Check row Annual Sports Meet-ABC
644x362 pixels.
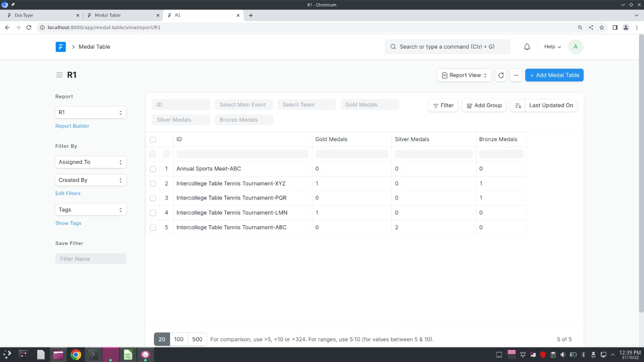153,169
